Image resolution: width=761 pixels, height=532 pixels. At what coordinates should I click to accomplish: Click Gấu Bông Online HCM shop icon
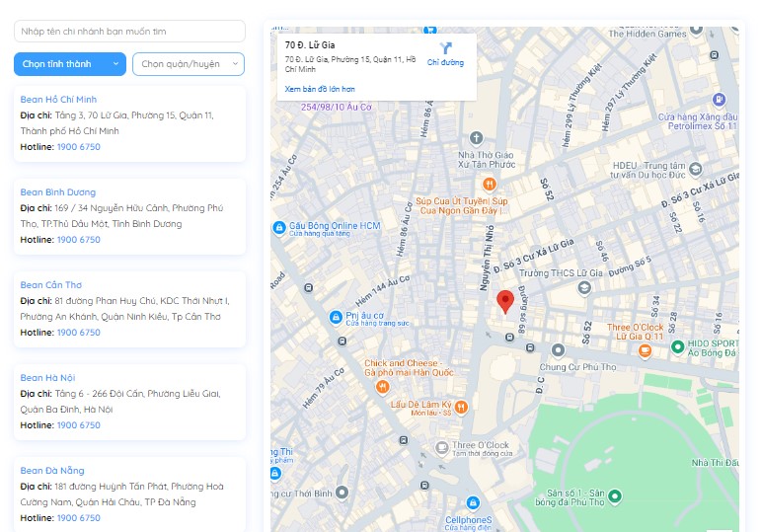(279, 227)
